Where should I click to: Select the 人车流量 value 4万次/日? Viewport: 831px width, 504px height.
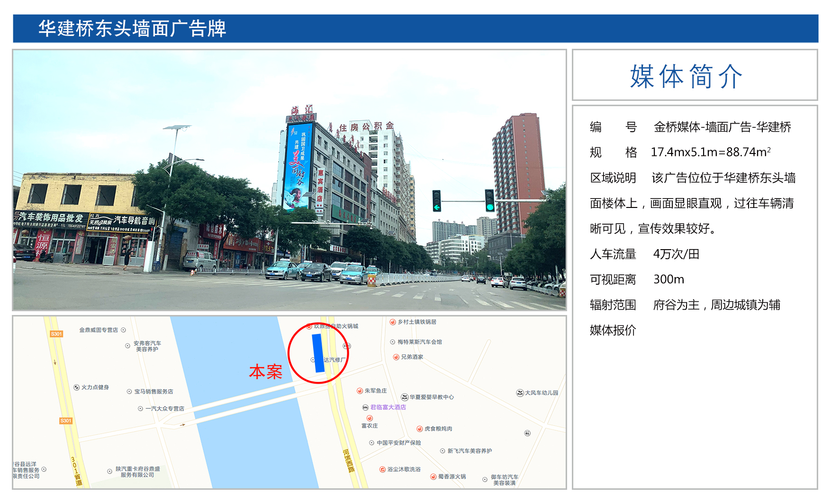(x=676, y=254)
